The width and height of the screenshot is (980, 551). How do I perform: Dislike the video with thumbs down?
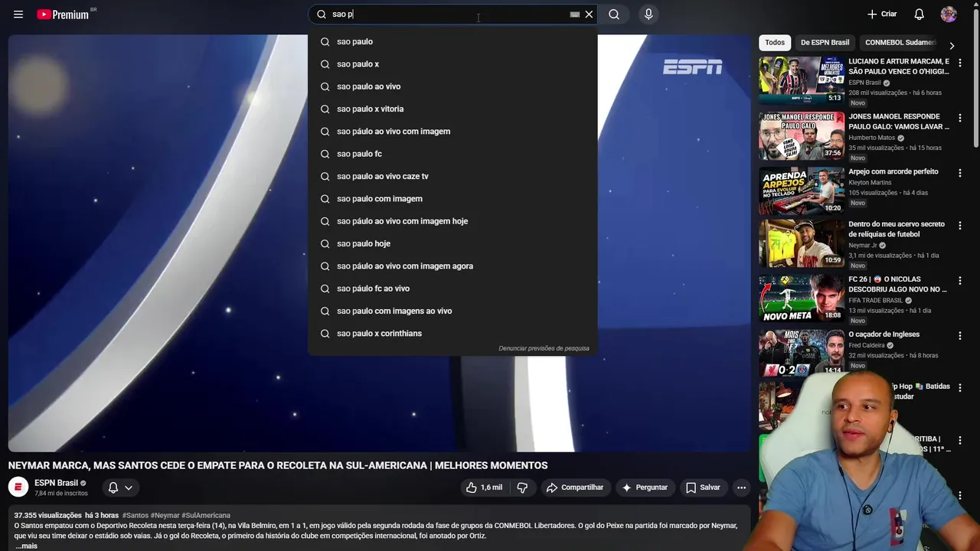[x=522, y=487]
